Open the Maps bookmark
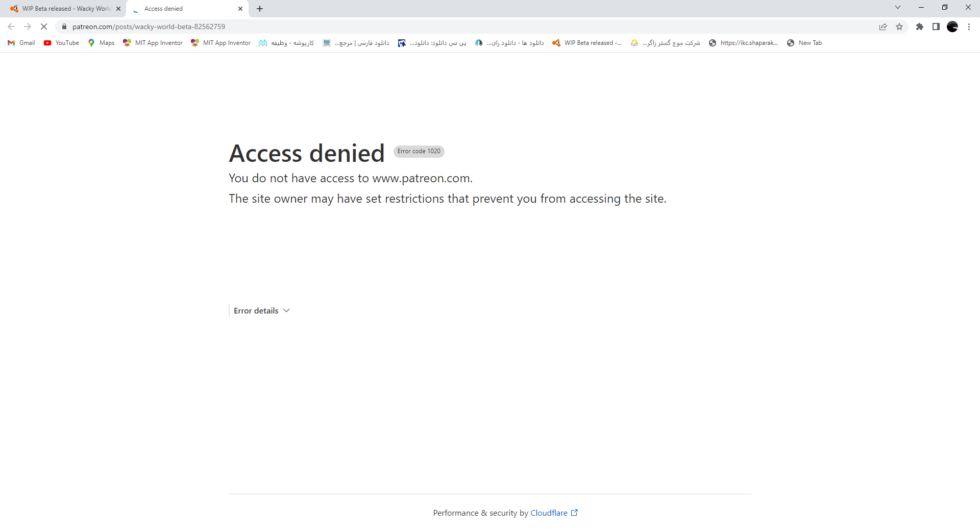The image size is (980, 531). 101,43
